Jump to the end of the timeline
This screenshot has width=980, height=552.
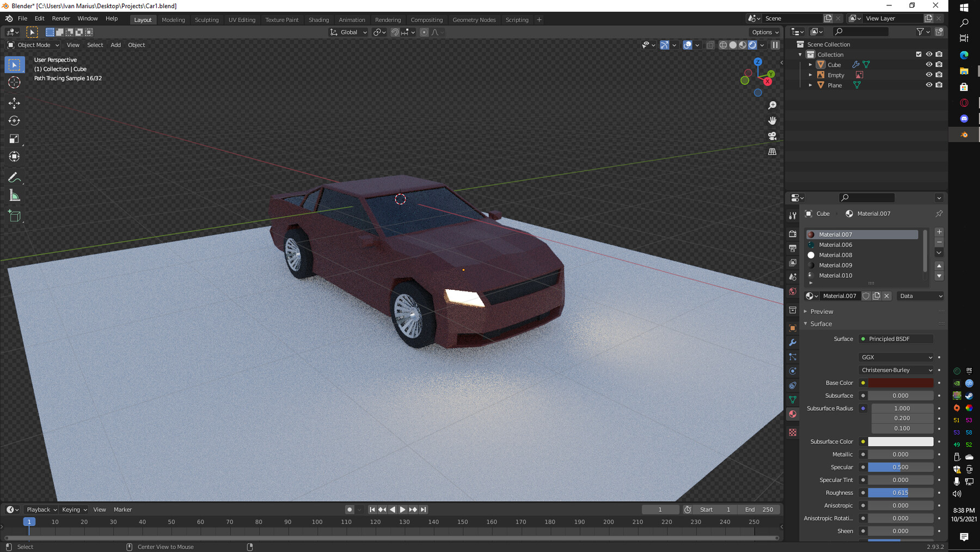(424, 509)
